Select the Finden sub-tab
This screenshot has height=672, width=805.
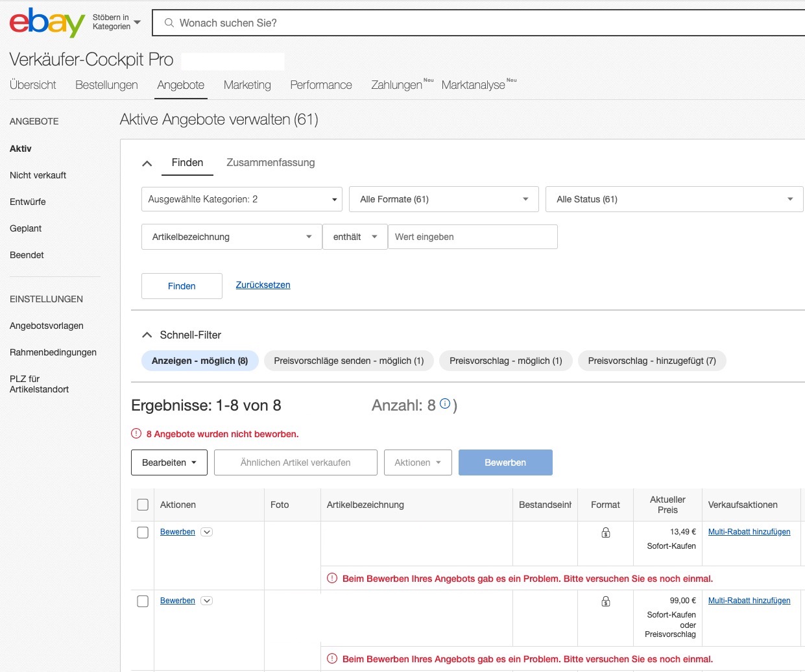pos(187,163)
